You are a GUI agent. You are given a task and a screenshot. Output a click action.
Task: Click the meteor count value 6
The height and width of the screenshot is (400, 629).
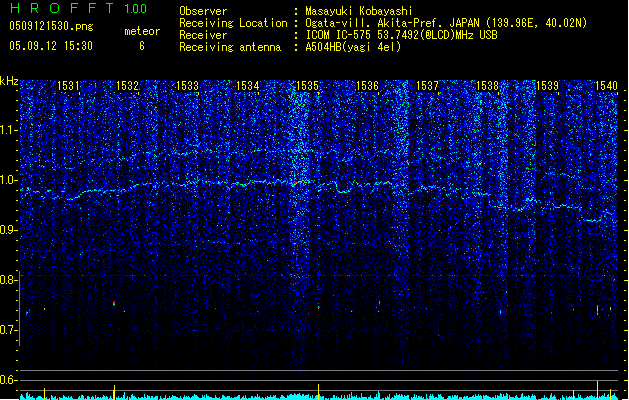142,46
